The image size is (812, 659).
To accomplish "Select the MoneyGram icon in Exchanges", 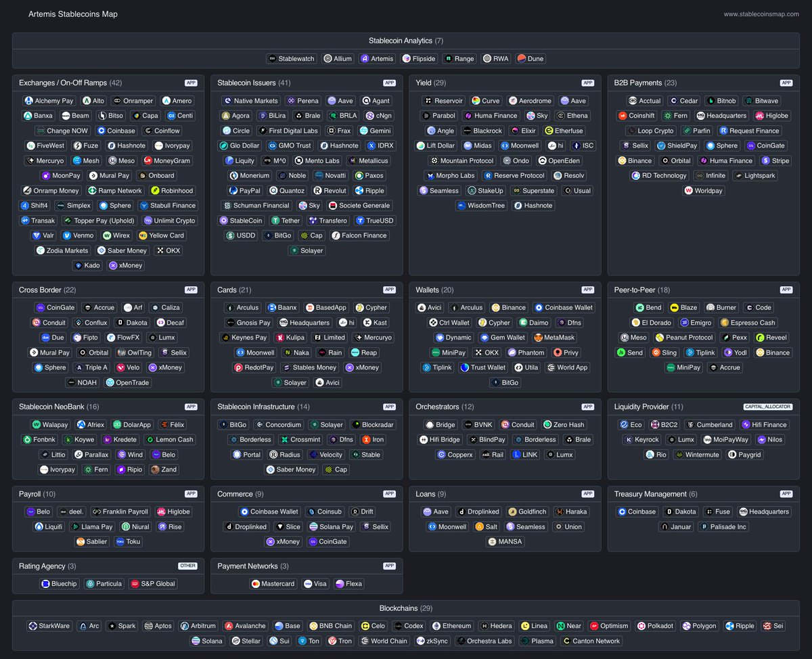I will [148, 161].
